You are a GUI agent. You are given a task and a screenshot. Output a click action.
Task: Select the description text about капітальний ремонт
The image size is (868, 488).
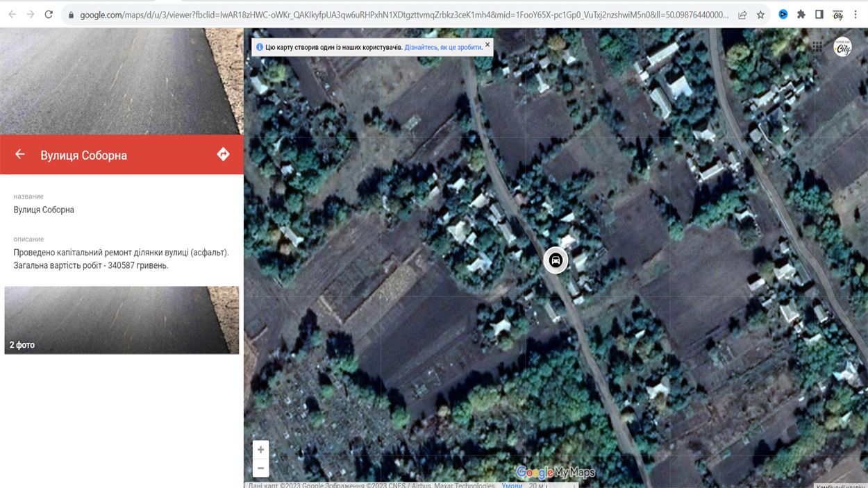121,259
